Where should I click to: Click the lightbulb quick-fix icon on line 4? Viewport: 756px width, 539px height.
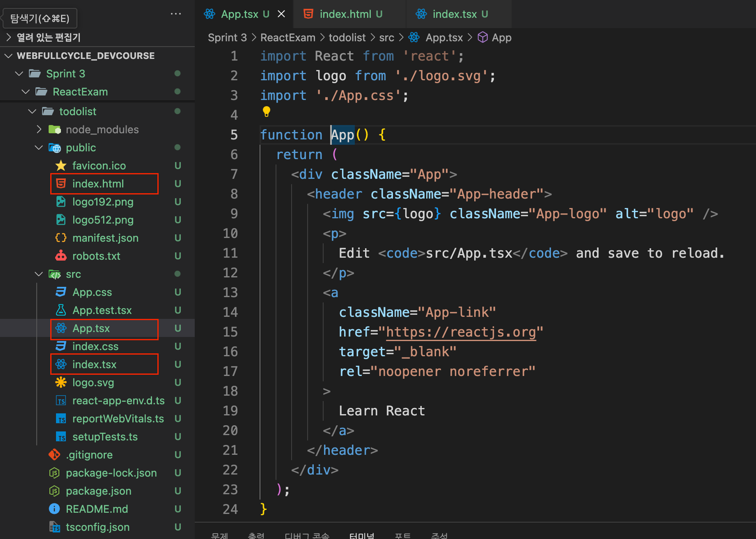tap(266, 112)
